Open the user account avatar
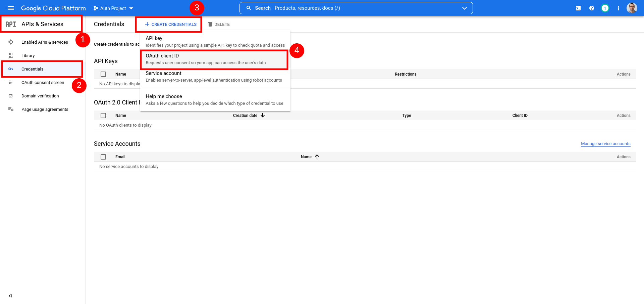The height and width of the screenshot is (304, 644). 632,8
